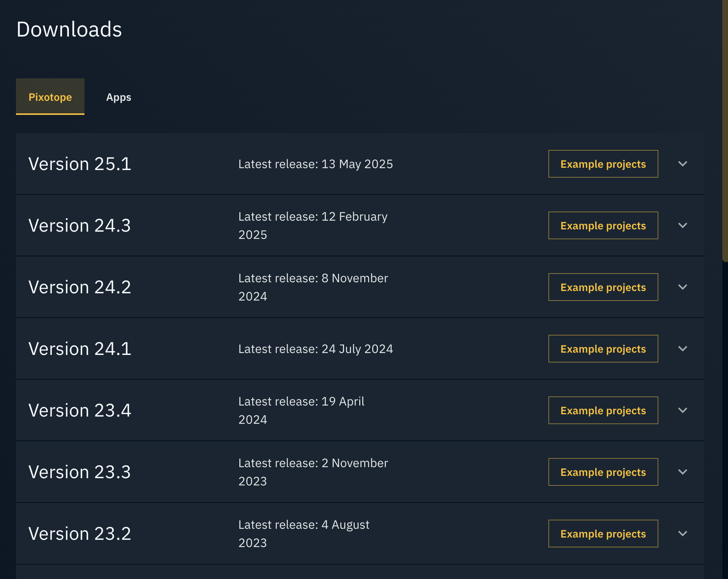Expand the Version 23.4 chevron
The height and width of the screenshot is (579, 728).
(683, 410)
